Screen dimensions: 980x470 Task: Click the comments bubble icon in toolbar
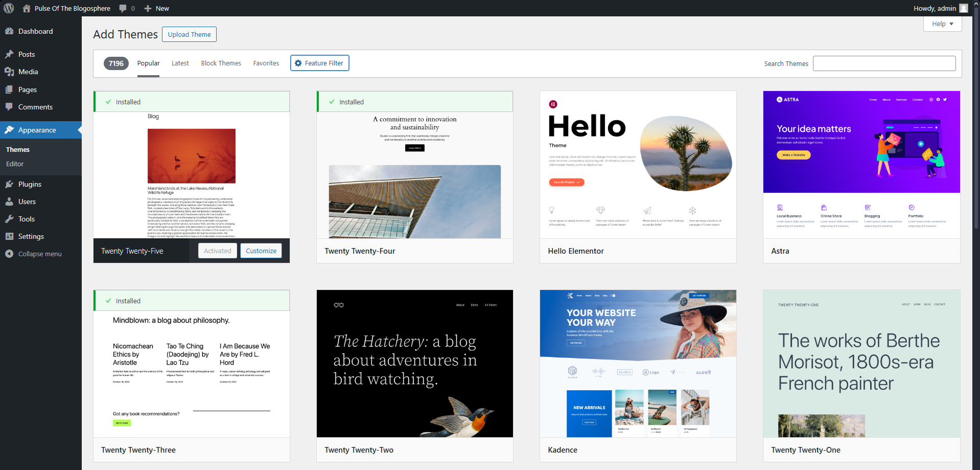(123, 8)
